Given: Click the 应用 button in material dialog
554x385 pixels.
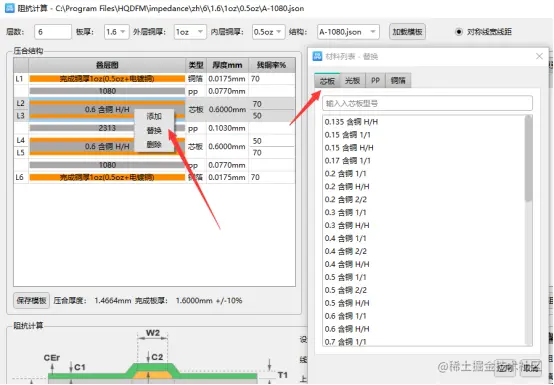Looking at the screenshot, I should point(505,368).
